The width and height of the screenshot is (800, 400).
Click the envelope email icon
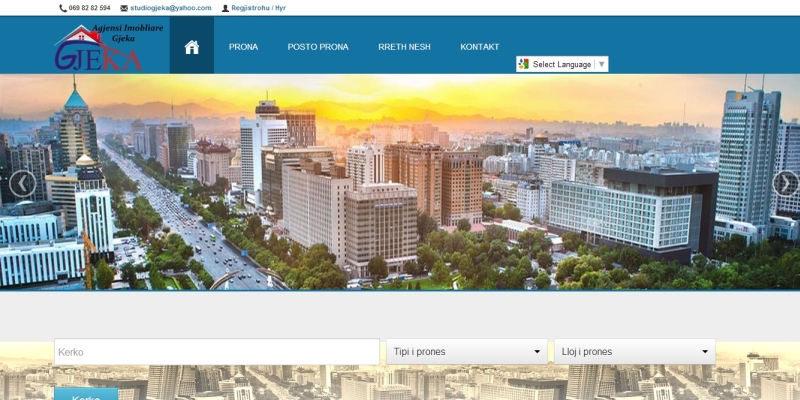click(x=124, y=8)
